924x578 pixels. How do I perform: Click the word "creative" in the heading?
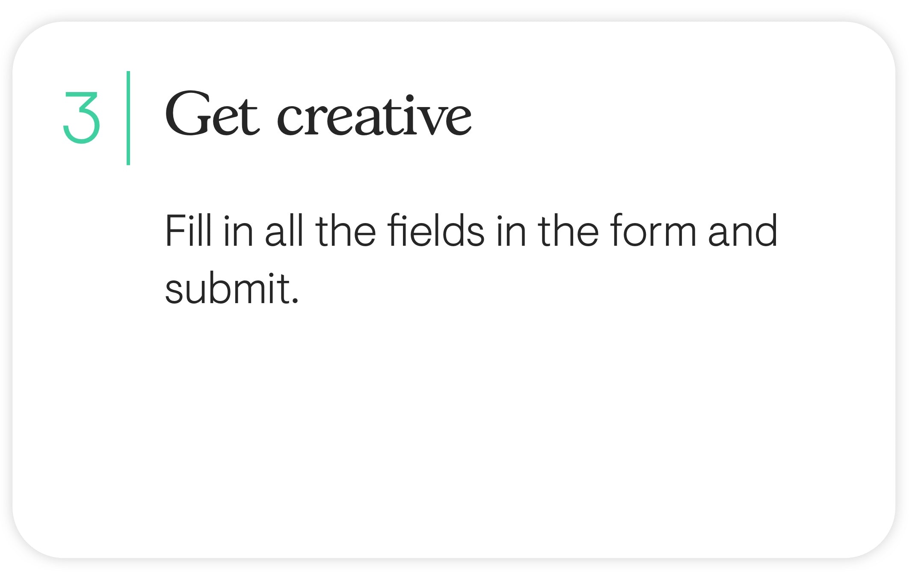[x=374, y=117]
